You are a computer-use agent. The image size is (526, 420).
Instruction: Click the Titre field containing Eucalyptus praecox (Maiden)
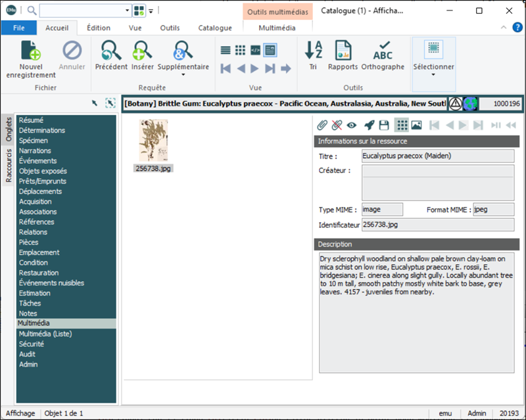pyautogui.click(x=438, y=156)
